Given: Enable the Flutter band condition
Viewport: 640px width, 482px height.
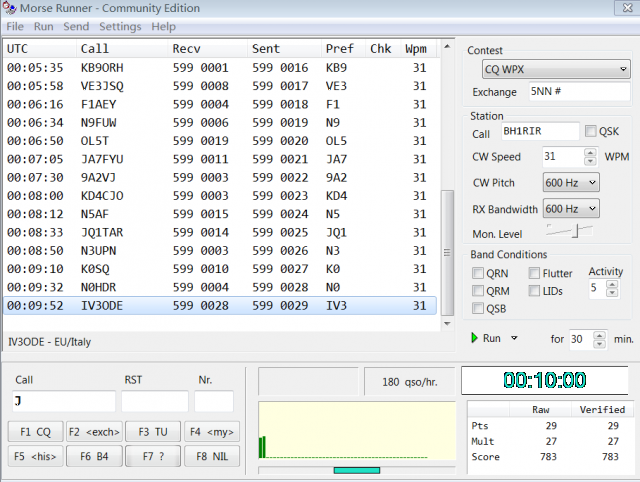Looking at the screenshot, I should click(534, 273).
